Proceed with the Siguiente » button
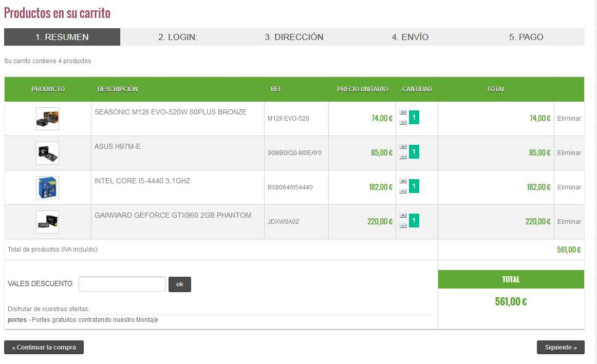Image resolution: width=597 pixels, height=364 pixels. 561,347
